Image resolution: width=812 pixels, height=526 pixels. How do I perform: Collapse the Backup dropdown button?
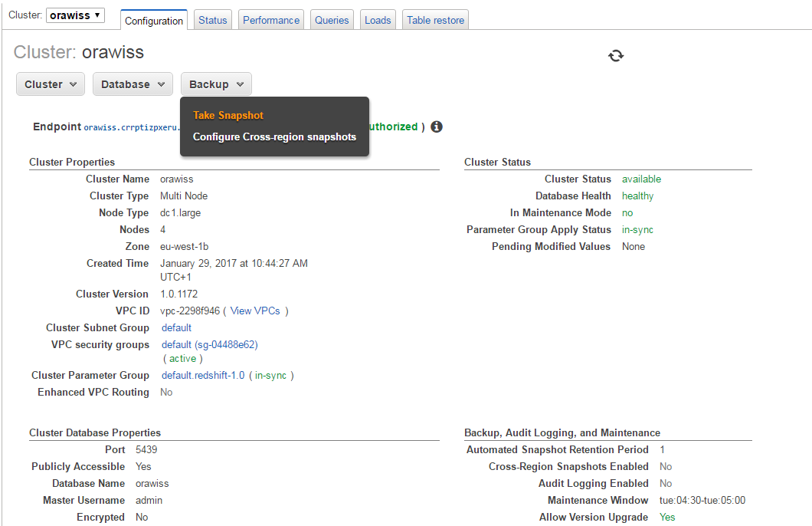[x=216, y=84]
